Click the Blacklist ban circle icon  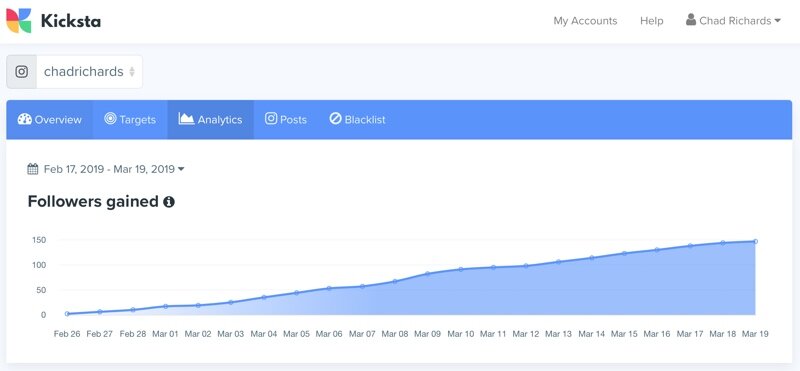coord(335,119)
